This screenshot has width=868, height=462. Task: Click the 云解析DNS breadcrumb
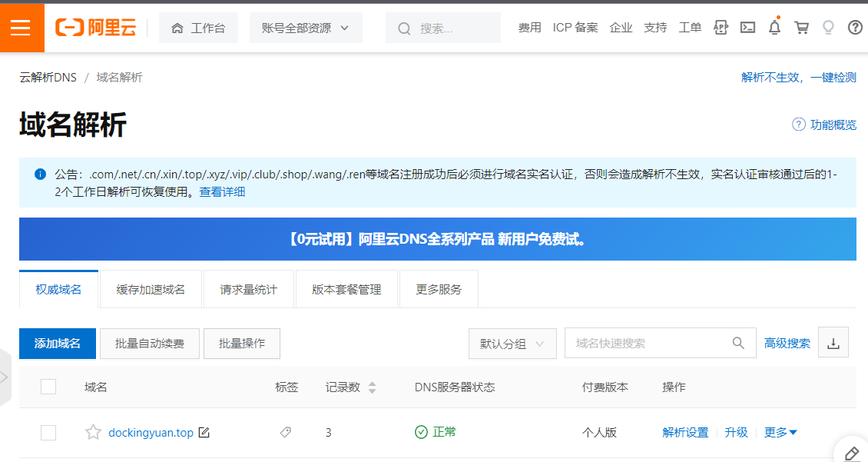click(x=48, y=78)
